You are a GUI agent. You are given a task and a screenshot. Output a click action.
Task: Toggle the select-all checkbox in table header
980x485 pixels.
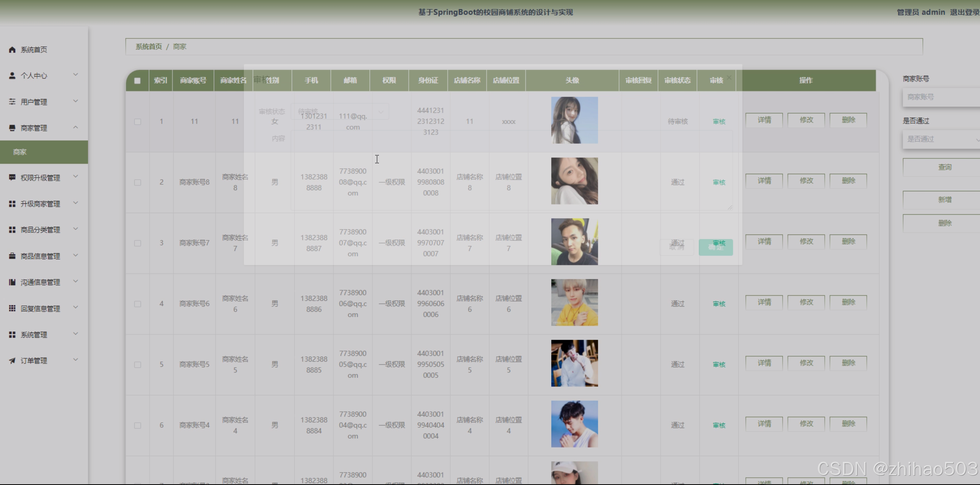click(137, 81)
